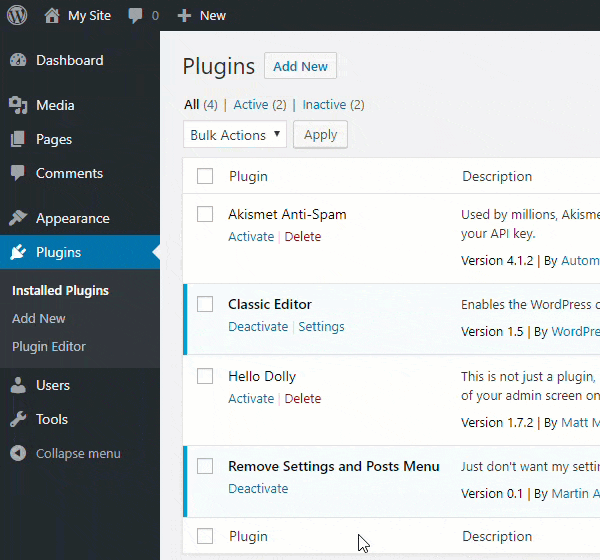This screenshot has height=560, width=600.
Task: Click the Plugins page heading
Action: pos(218,67)
